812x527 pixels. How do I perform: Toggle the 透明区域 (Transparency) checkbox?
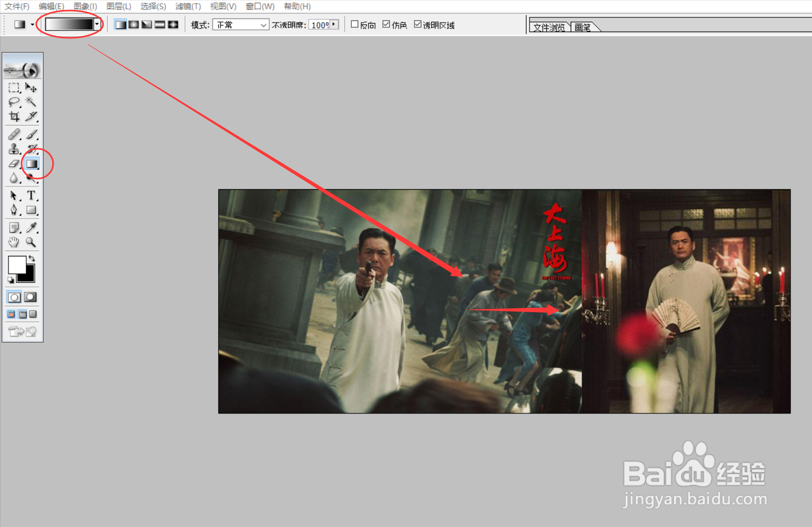pyautogui.click(x=418, y=24)
